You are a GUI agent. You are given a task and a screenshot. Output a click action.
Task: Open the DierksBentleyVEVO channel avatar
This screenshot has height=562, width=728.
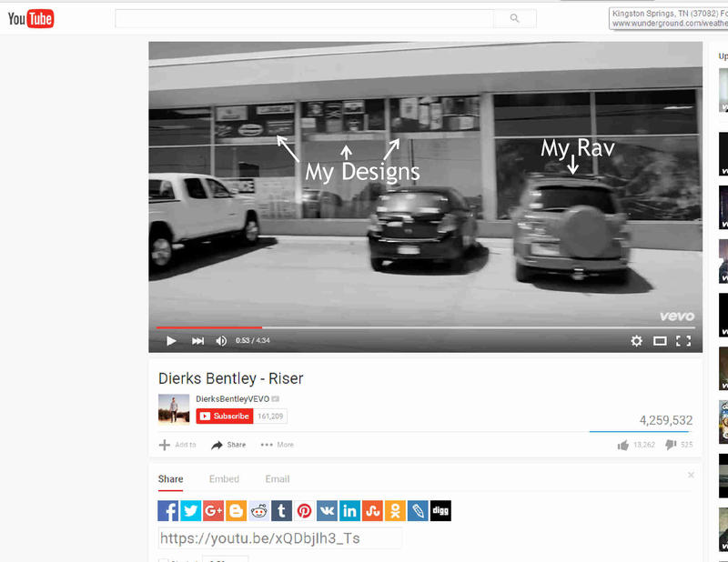(x=174, y=409)
